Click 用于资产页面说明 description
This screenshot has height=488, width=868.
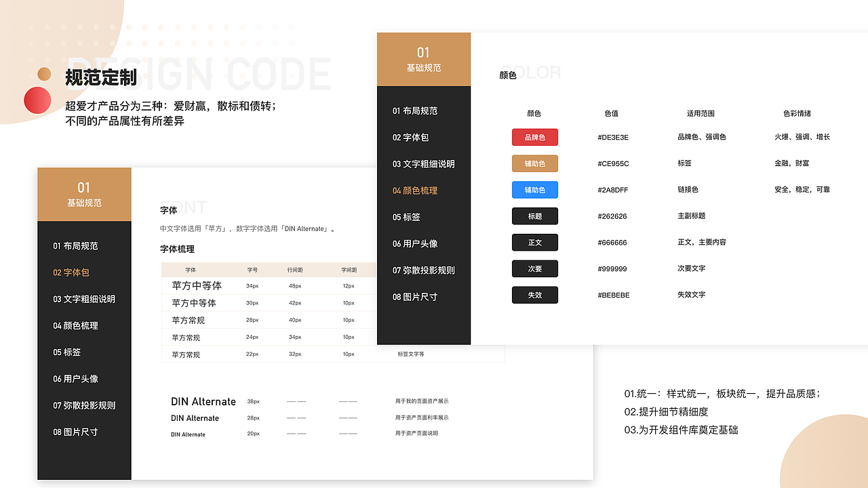416,433
